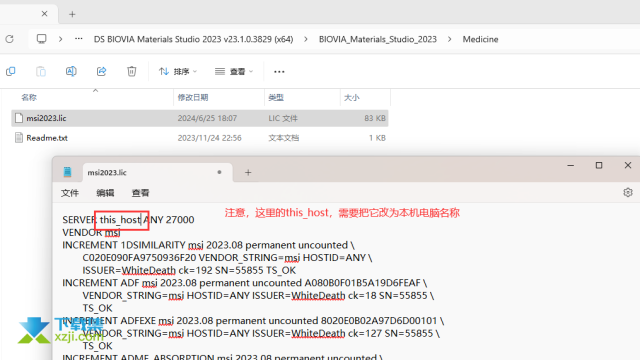
Task: Click the unsaved dot on Notepad tab
Action: click(219, 172)
